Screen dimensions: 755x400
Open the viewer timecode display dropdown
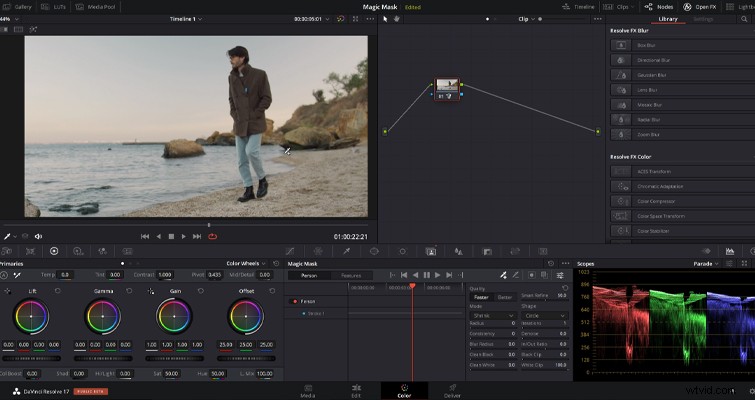[x=312, y=19]
